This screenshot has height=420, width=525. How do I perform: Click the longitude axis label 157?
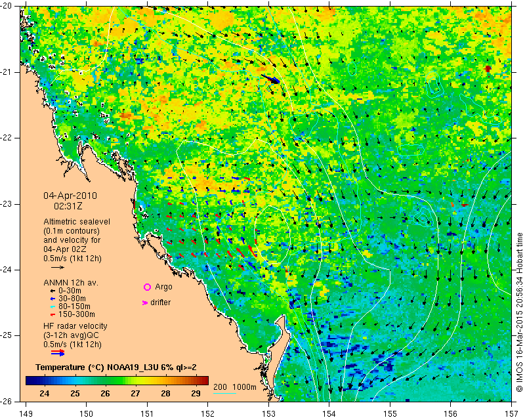[x=512, y=414]
